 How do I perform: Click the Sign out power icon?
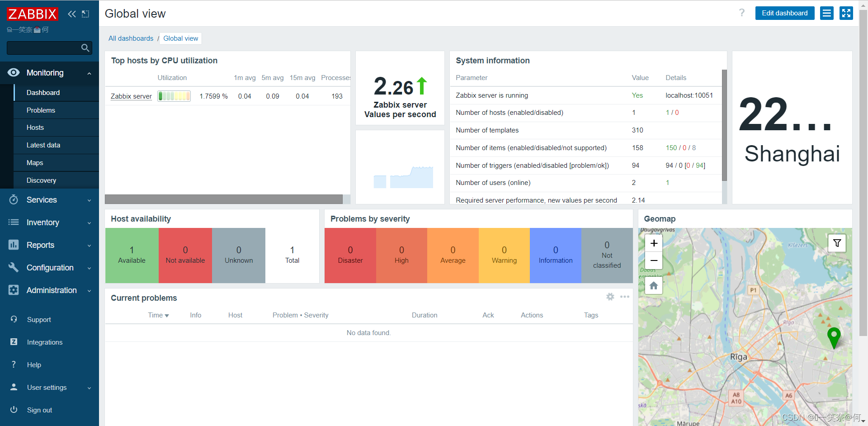click(x=14, y=410)
